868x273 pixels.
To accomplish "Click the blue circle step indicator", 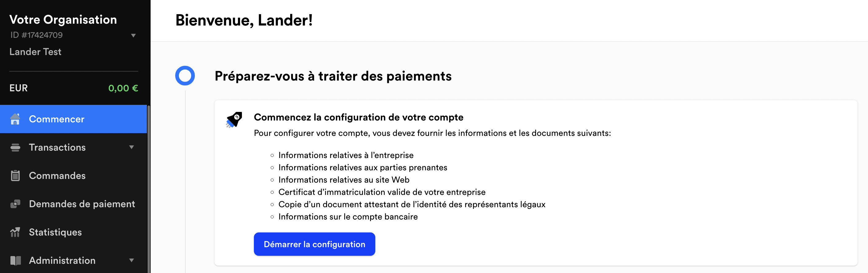I will pos(185,76).
